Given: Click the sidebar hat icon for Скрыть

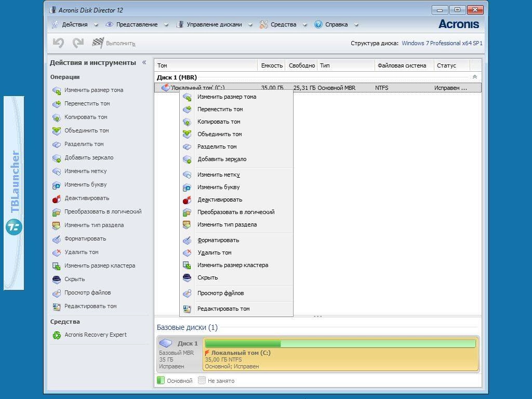Looking at the screenshot, I should [x=56, y=279].
